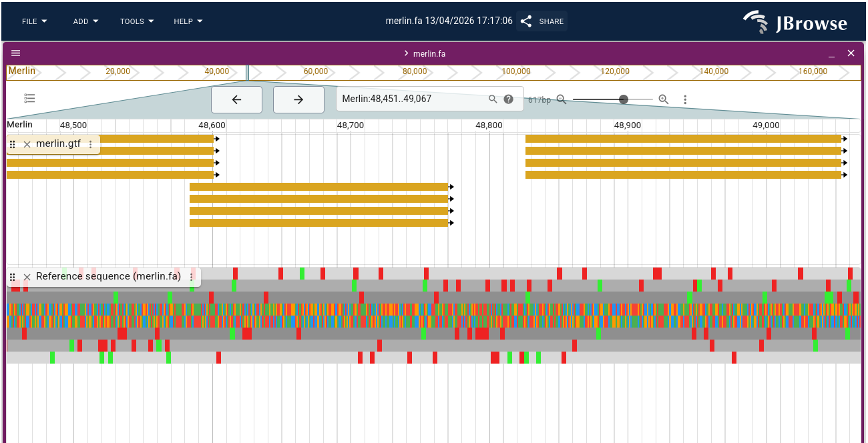Viewport: 868px width, 443px height.
Task: Click the magnifier icon in the location box
Action: click(x=492, y=98)
